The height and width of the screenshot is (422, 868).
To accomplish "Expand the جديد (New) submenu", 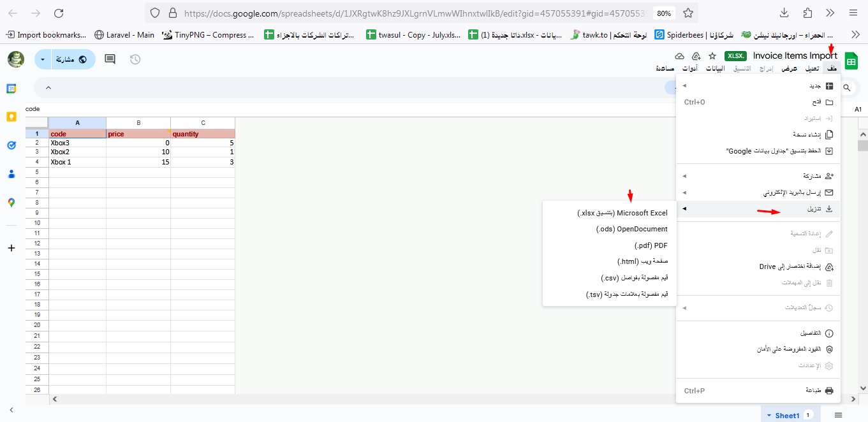I will 758,86.
